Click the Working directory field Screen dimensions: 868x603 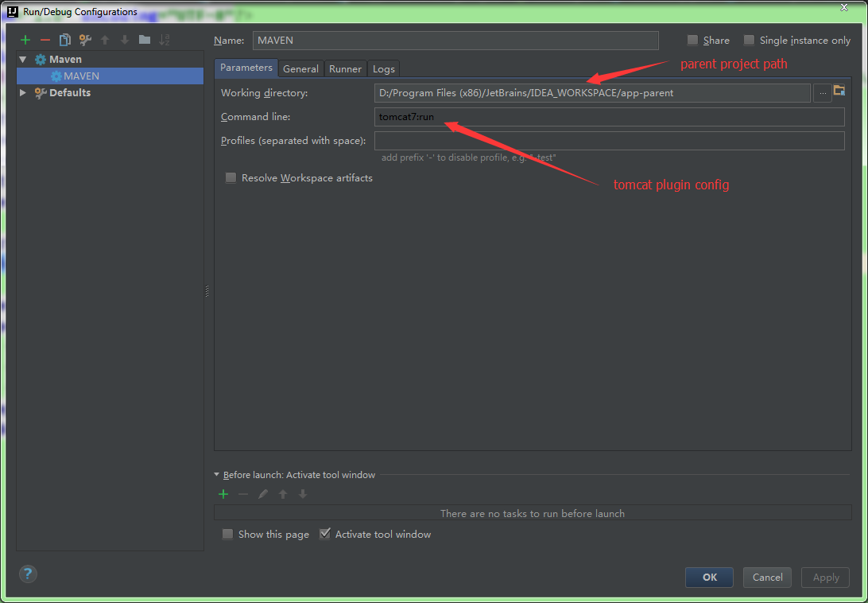593,93
